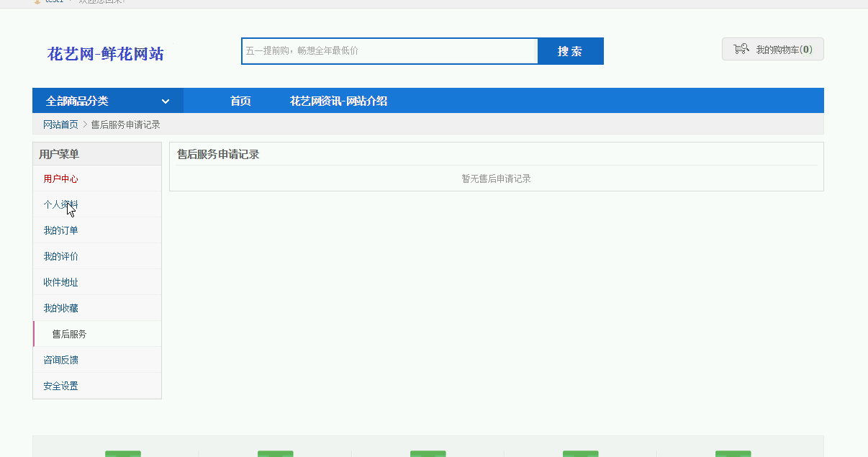This screenshot has height=457, width=868.
Task: Open 我的订单 in sidebar
Action: 60,230
